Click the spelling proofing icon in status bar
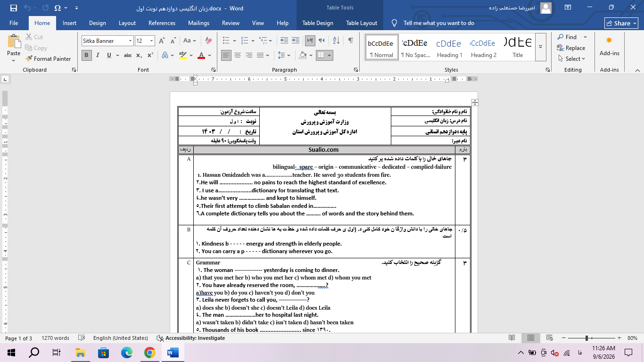This screenshot has height=362, width=644. coord(82,338)
